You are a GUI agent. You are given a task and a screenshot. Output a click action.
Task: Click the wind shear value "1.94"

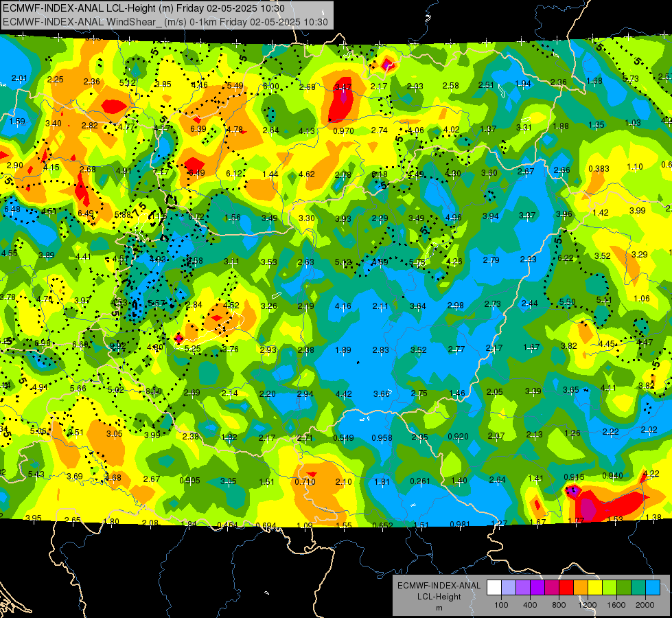[x=523, y=84]
